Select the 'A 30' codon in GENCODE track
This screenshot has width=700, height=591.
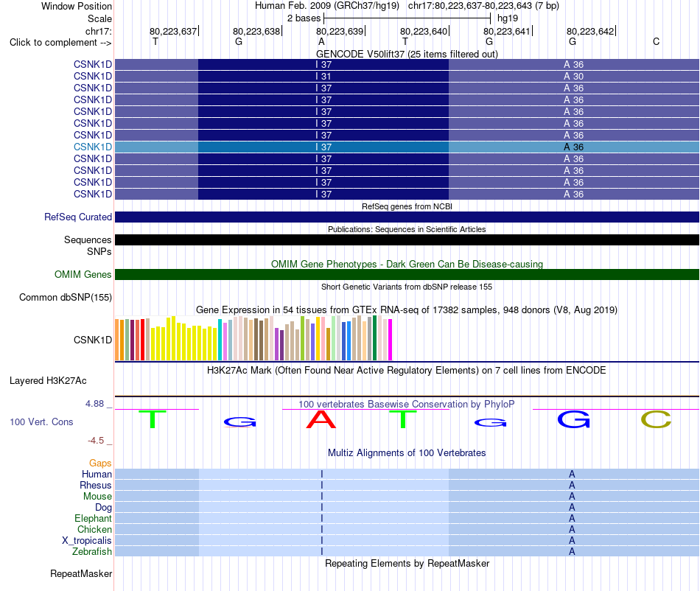[574, 77]
